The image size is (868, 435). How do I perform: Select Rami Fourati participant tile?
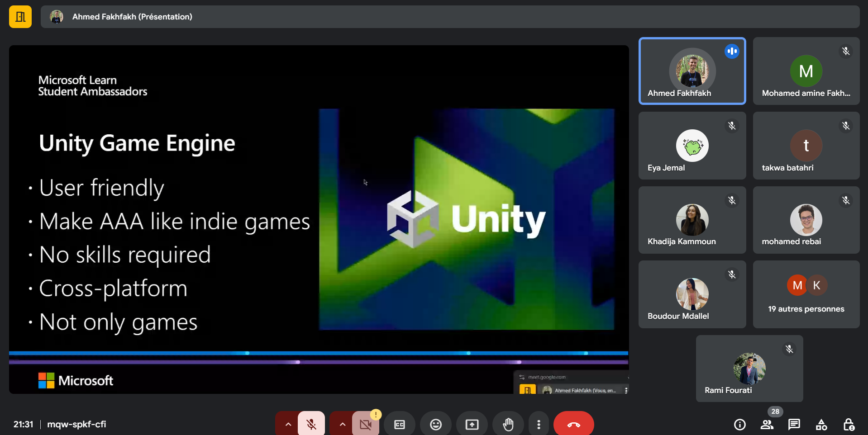749,369
